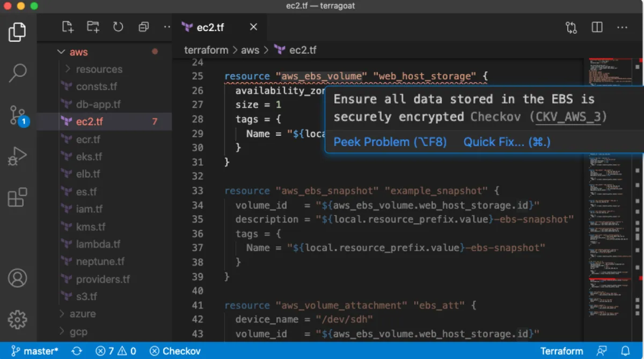The width and height of the screenshot is (644, 359).
Task: Open the Explorer view in activity bar
Action: [17, 32]
